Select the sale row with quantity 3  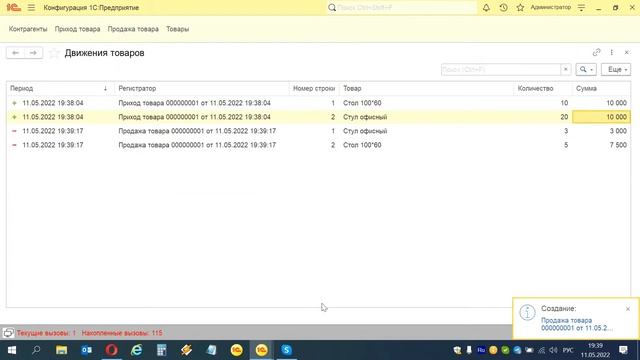click(x=318, y=131)
